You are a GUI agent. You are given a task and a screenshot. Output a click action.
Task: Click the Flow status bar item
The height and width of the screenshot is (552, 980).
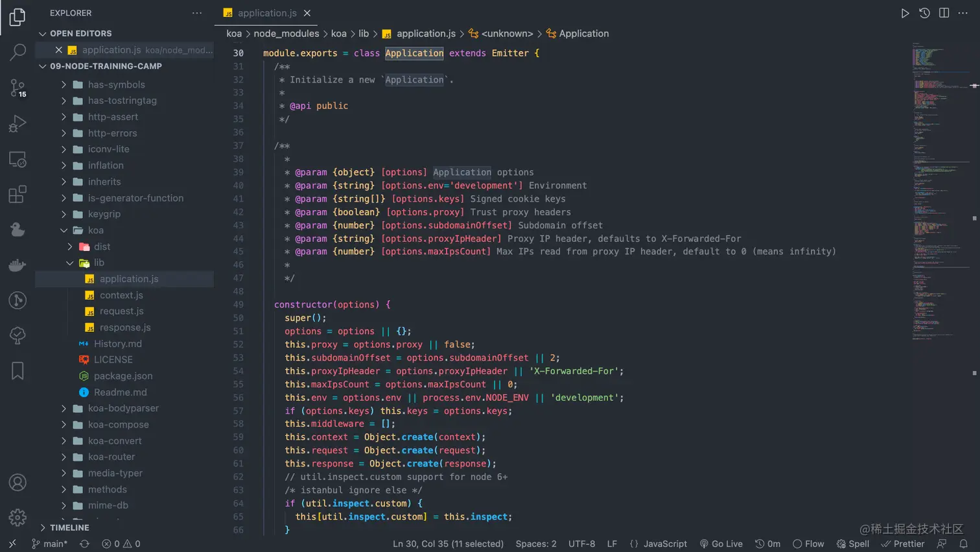(x=808, y=544)
